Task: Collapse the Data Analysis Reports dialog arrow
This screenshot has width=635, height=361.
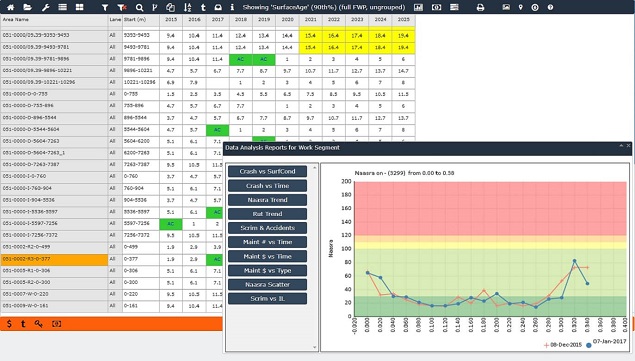Action: tap(621, 145)
